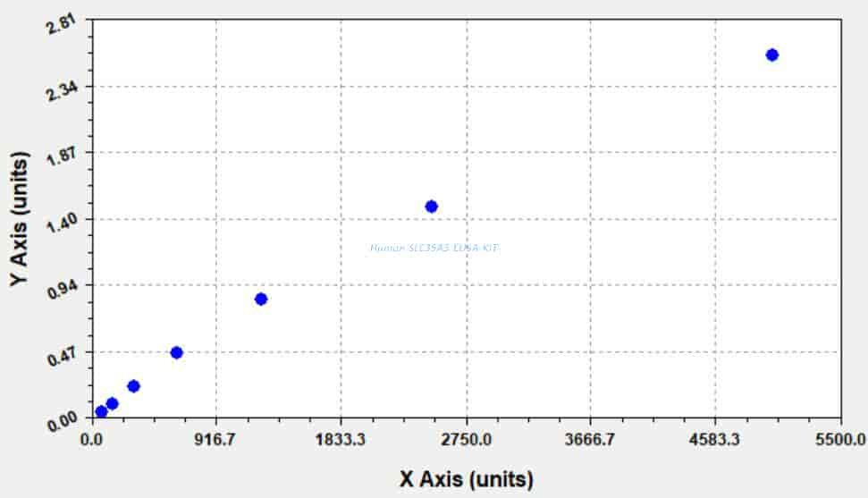Click the Y-axis tick label 0.00
Screen dimensions: 868x498
(62, 422)
